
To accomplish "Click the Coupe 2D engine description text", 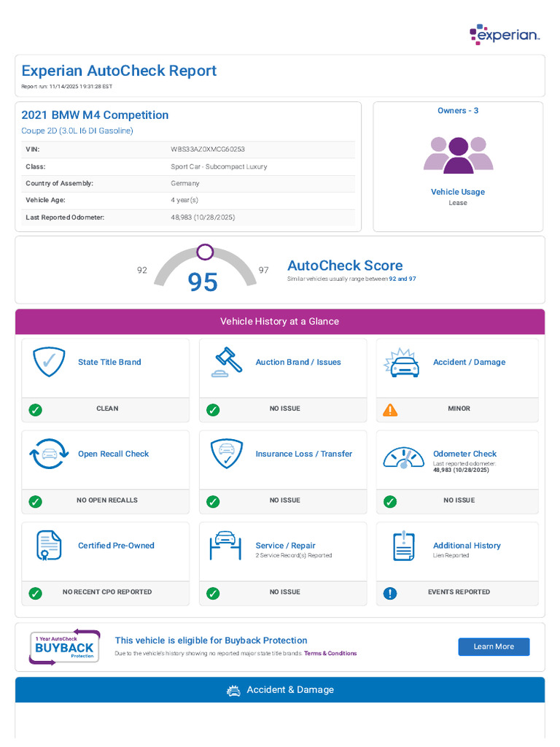I will coord(77,131).
